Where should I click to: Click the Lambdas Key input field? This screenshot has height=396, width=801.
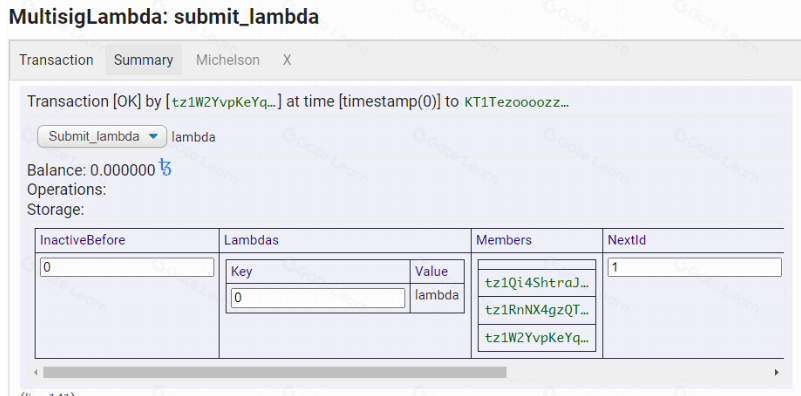(318, 298)
